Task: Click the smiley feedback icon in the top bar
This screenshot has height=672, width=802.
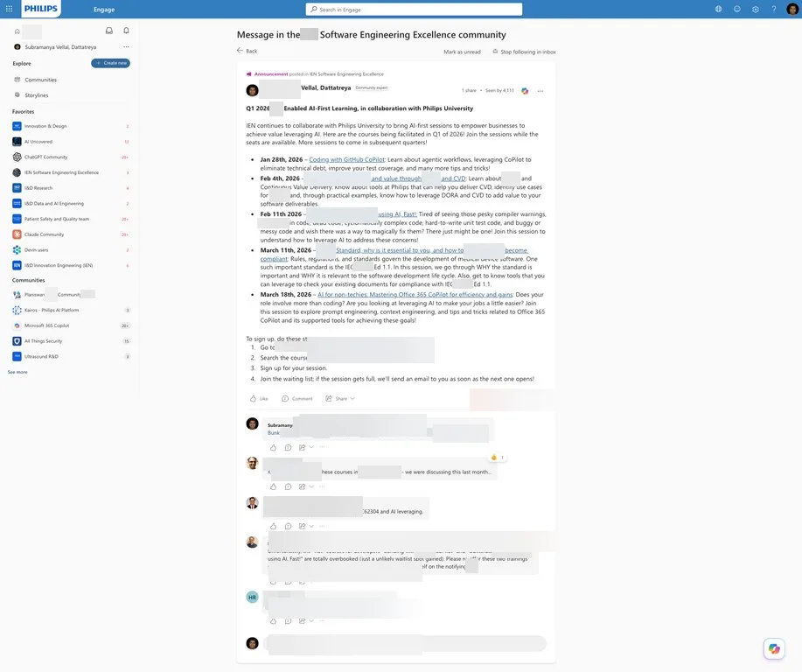Action: click(x=737, y=10)
